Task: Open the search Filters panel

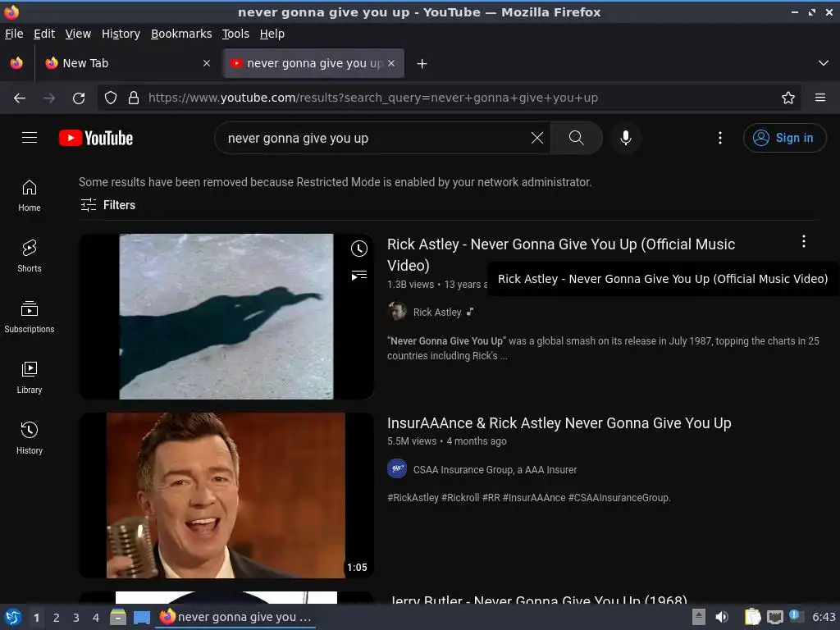Action: coord(107,204)
